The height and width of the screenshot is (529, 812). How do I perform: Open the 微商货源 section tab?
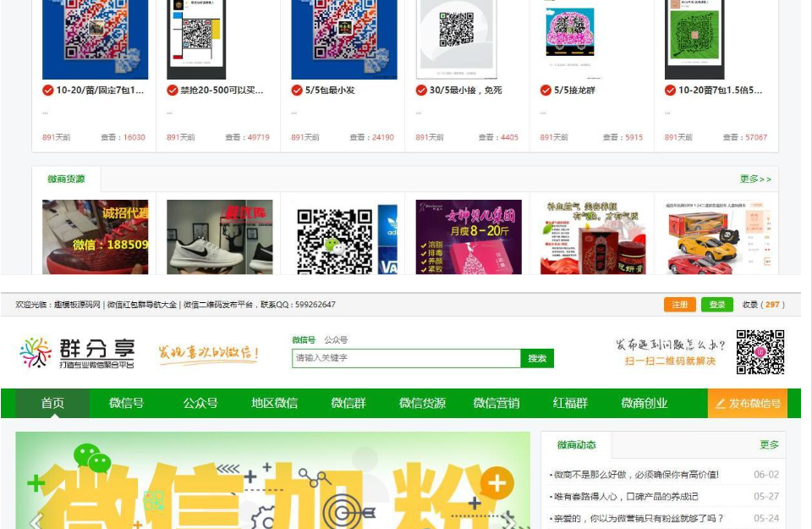click(66, 179)
